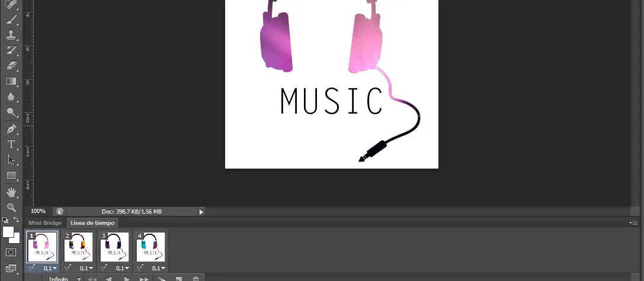Open frame 2 delay time dropdown
This screenshot has width=644, height=281.
coord(86,269)
